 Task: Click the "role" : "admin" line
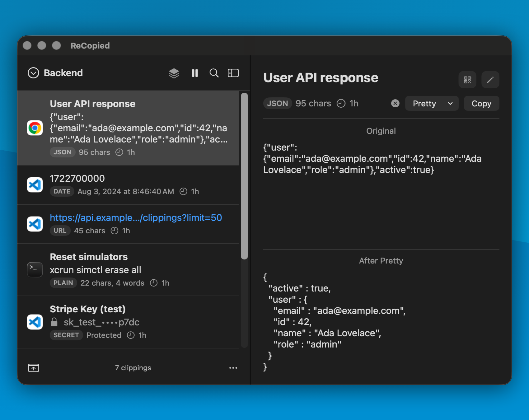[307, 344]
